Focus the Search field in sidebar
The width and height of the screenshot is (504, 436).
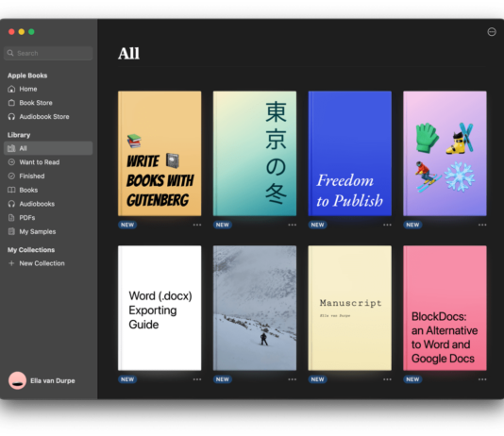48,53
